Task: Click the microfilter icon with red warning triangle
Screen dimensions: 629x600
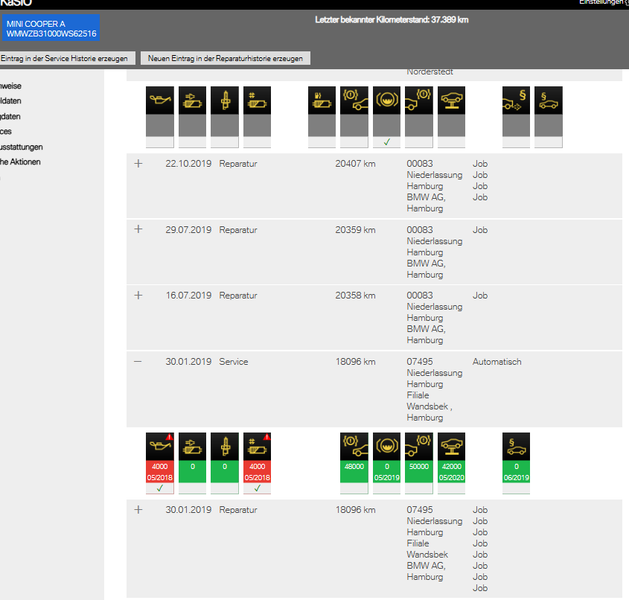Action: click(257, 446)
